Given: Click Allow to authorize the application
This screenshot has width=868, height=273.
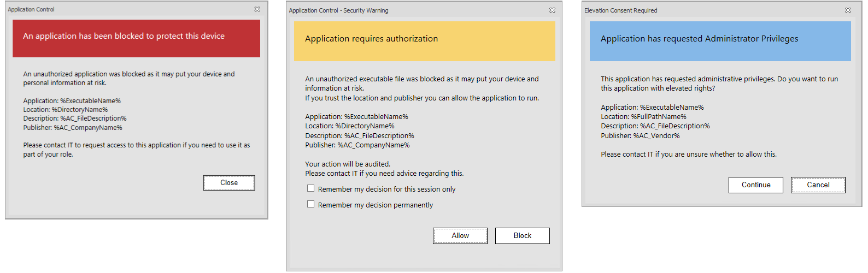Looking at the screenshot, I should pyautogui.click(x=460, y=236).
